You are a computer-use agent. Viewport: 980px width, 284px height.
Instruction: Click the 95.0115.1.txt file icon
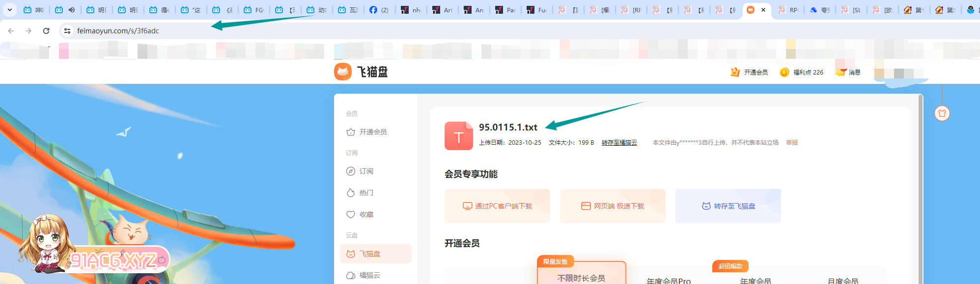click(x=458, y=136)
